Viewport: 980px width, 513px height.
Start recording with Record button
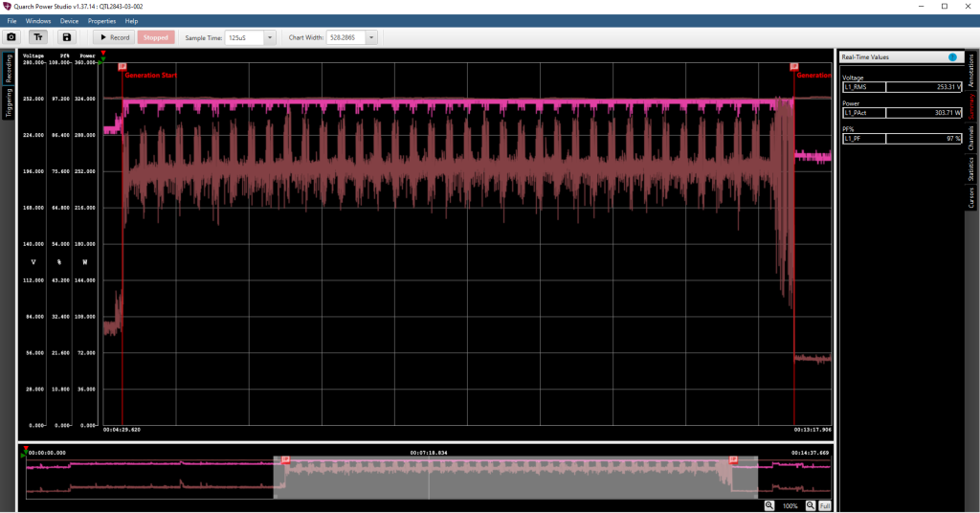pos(115,37)
